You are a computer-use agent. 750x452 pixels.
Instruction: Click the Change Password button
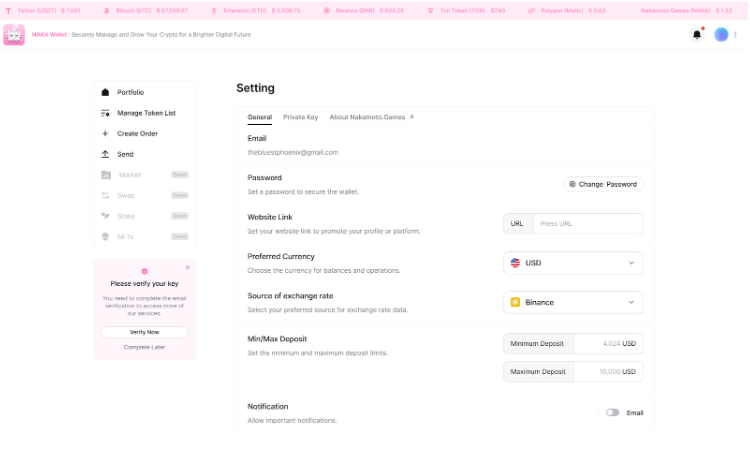click(x=602, y=184)
